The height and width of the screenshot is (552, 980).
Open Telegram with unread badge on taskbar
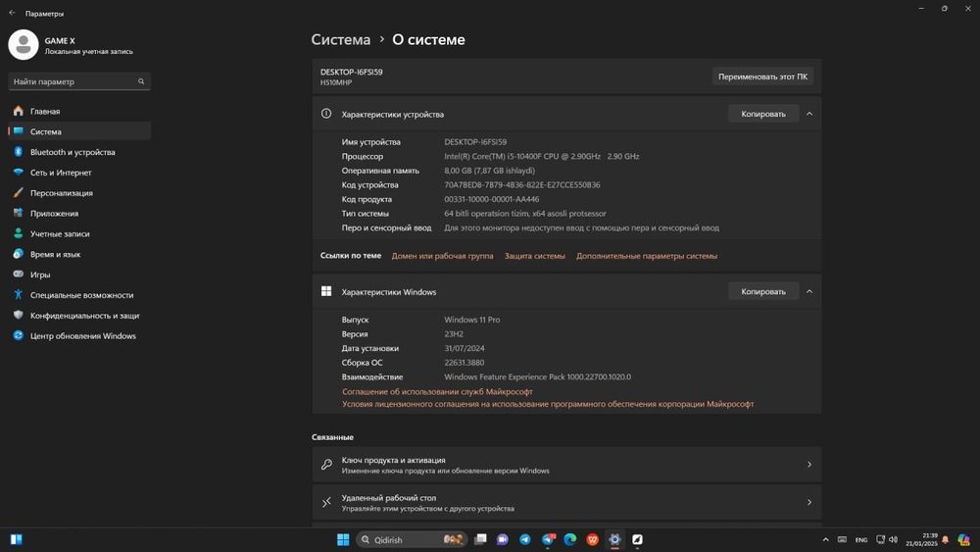tap(548, 539)
